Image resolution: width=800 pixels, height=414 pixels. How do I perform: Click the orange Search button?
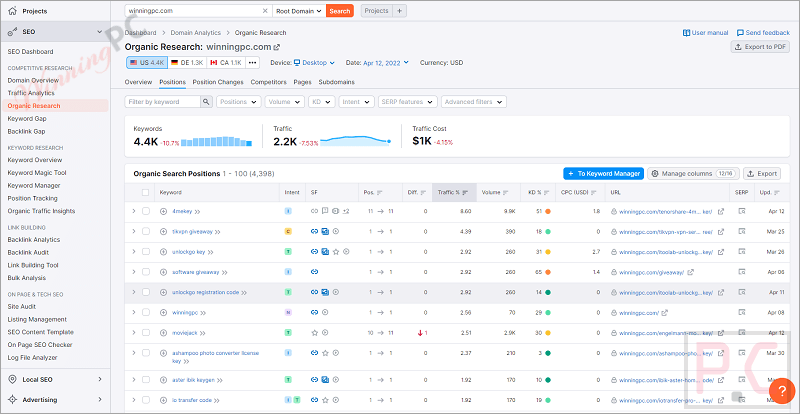click(340, 11)
